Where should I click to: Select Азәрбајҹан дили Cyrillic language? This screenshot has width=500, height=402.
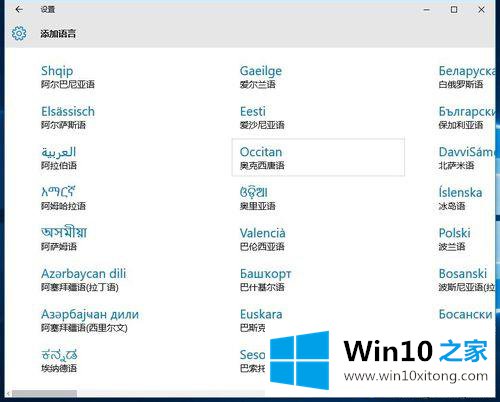tap(90, 320)
